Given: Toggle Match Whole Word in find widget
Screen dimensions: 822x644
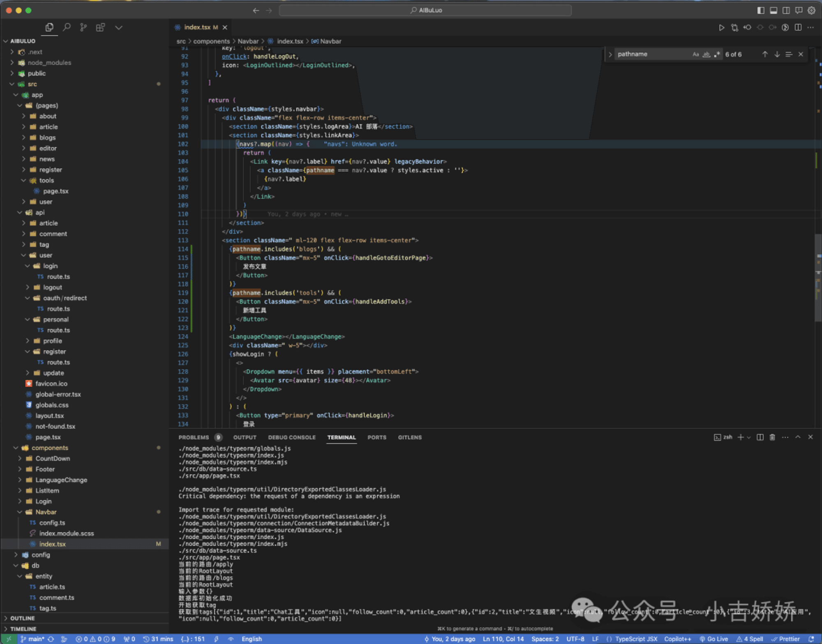Looking at the screenshot, I should [x=707, y=54].
